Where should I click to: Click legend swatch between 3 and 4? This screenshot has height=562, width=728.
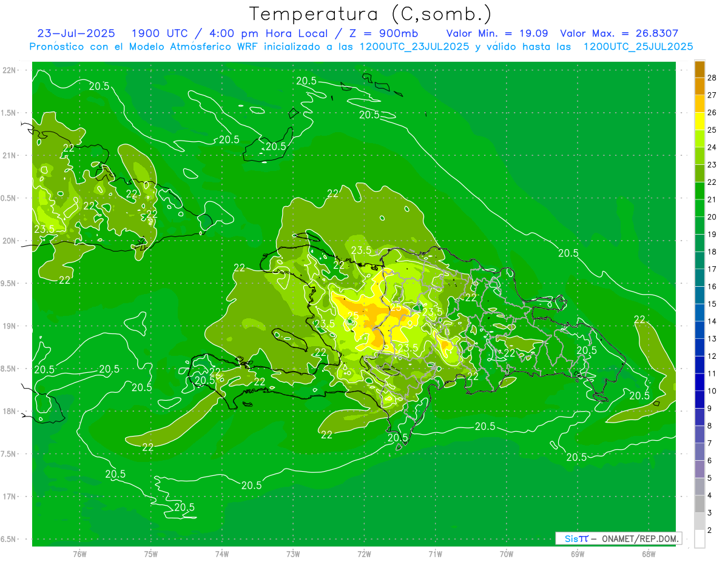coord(699,504)
